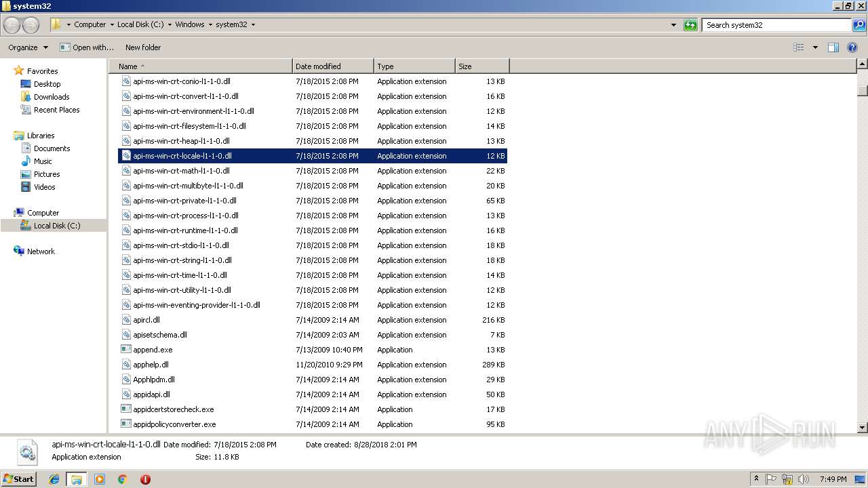Click the Downloads folder icon in sidebar
The height and width of the screenshot is (488, 868).
[x=26, y=97]
